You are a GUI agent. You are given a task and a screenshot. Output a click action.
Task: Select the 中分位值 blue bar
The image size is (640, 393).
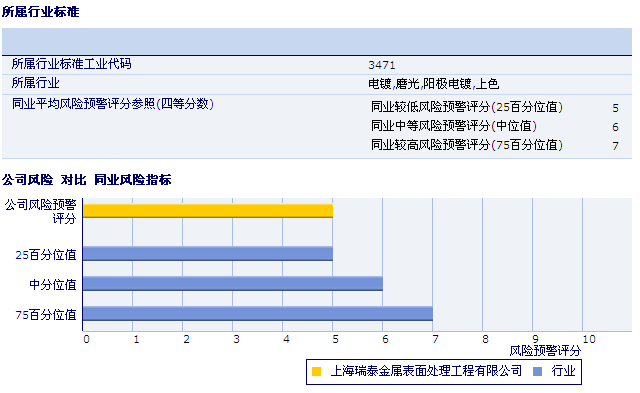pos(233,284)
